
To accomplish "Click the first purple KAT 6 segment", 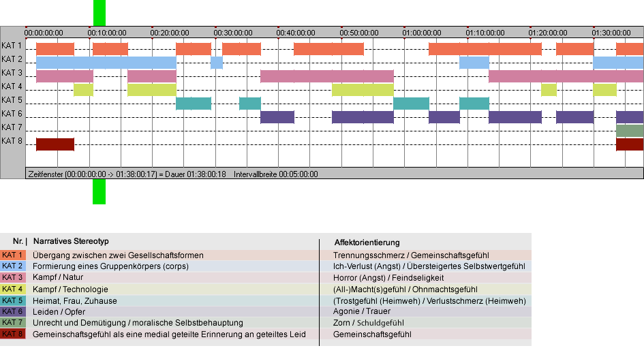I will 277,117.
